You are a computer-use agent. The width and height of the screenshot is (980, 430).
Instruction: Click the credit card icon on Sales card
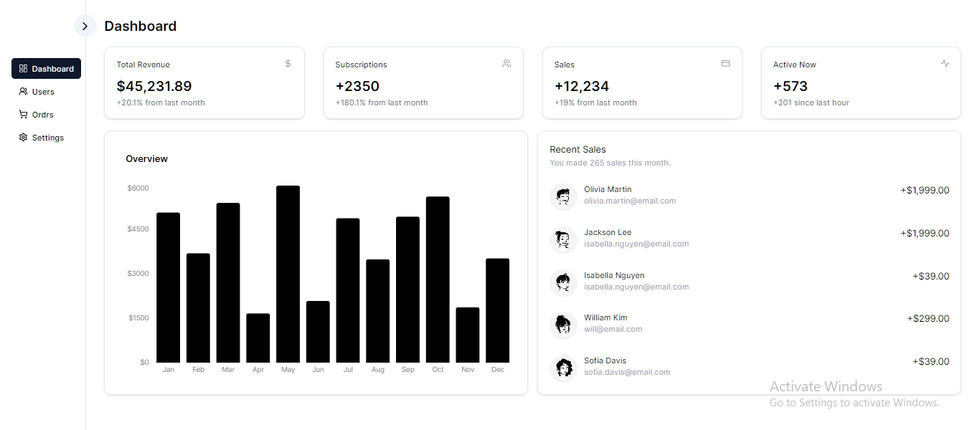[725, 64]
